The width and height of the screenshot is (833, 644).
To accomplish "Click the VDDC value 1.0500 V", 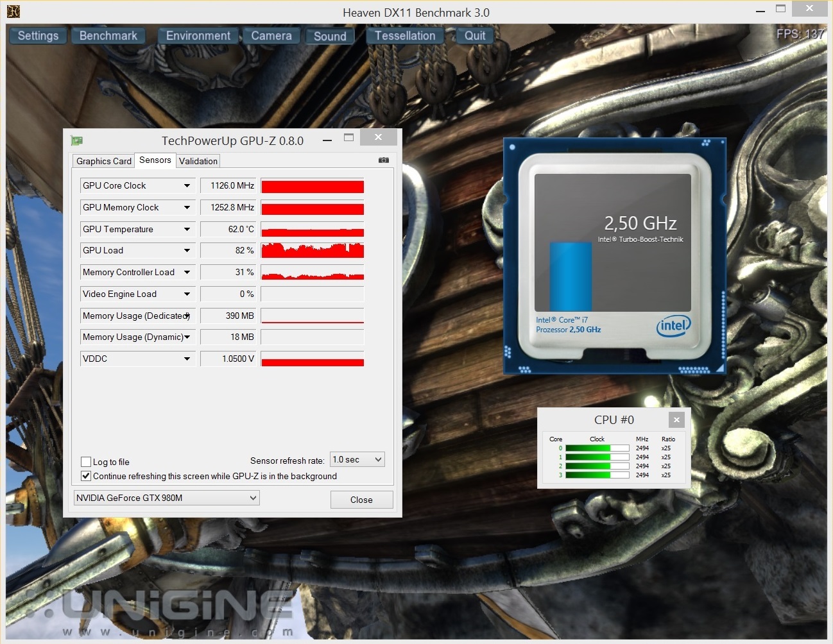I will click(228, 359).
